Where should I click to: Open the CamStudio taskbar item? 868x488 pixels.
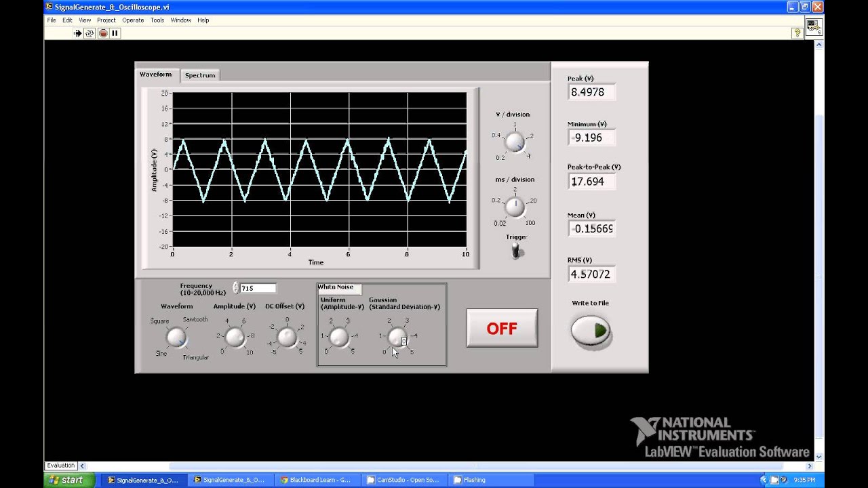(403, 480)
